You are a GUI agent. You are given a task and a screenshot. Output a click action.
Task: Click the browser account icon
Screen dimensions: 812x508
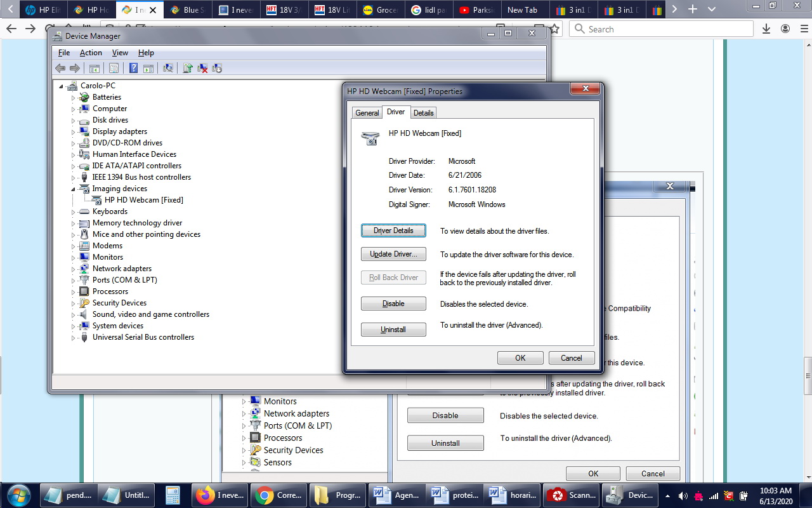pos(785,29)
